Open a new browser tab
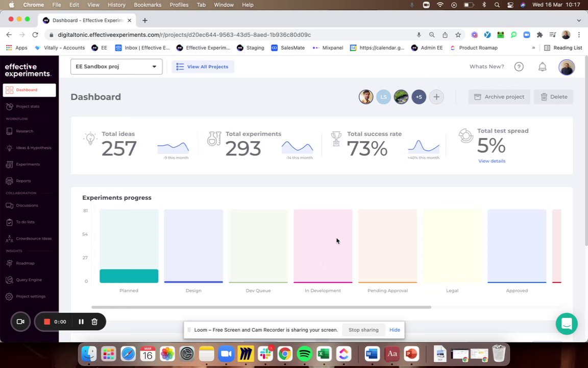This screenshot has height=368, width=588. [x=145, y=20]
